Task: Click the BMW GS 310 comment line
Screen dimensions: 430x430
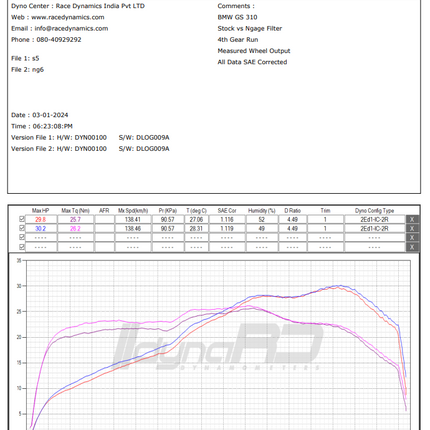Action: 237,17
